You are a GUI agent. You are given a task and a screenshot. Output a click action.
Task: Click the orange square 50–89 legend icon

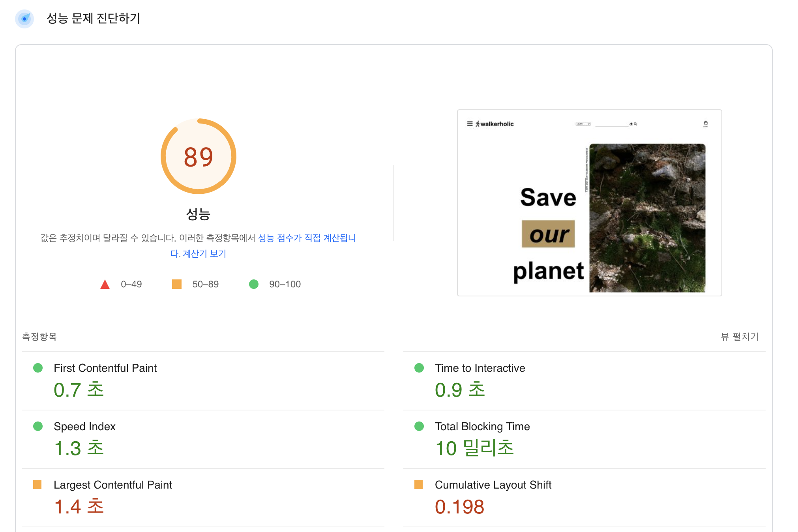point(177,284)
